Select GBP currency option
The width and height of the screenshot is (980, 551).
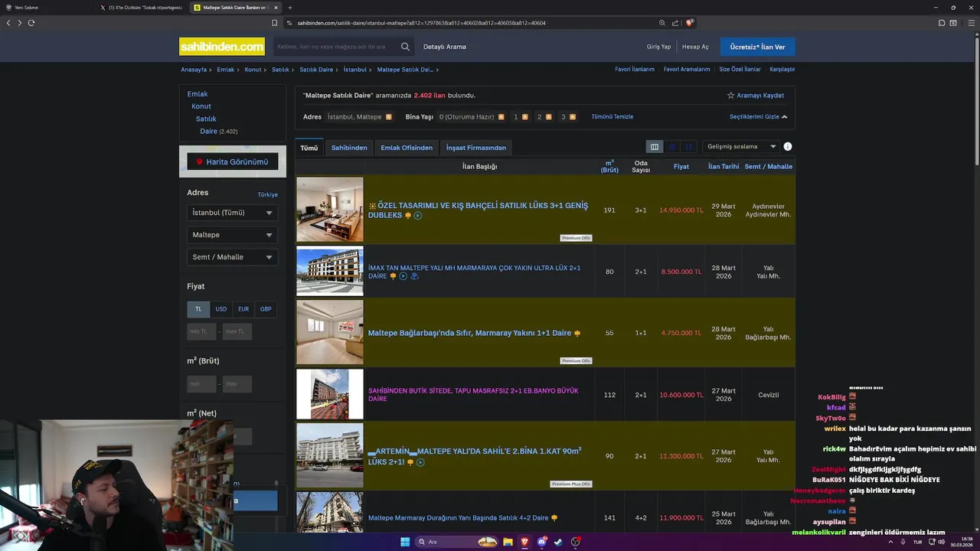(266, 309)
